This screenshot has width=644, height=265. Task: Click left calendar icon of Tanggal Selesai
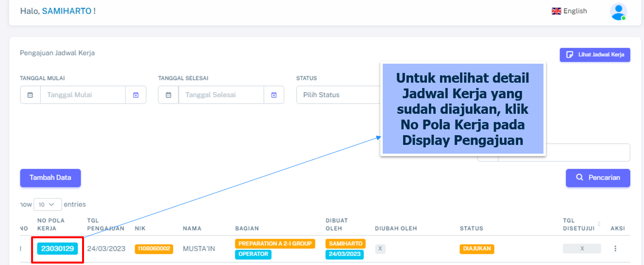[x=168, y=95]
